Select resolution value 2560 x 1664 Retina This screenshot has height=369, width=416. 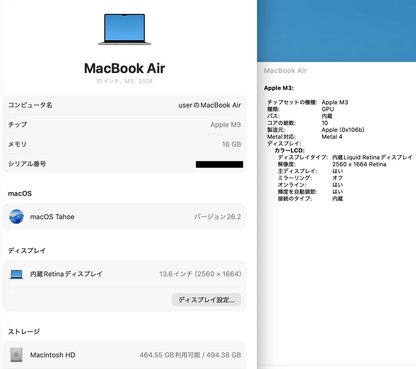tap(359, 164)
